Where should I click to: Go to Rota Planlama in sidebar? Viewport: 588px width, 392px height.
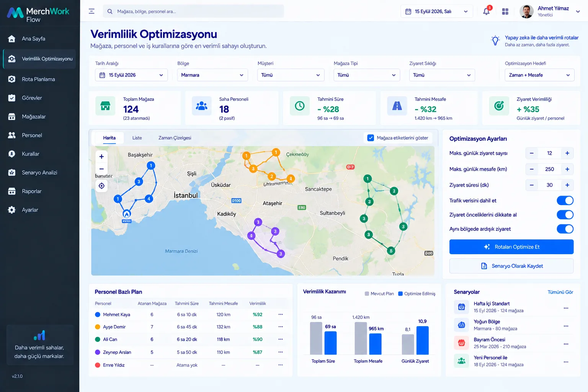39,79
